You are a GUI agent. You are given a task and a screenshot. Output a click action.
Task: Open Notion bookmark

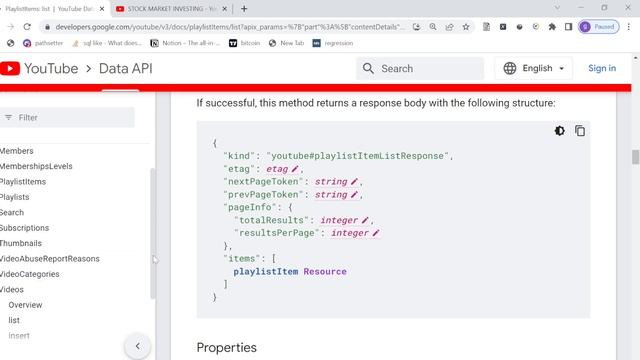tap(185, 43)
